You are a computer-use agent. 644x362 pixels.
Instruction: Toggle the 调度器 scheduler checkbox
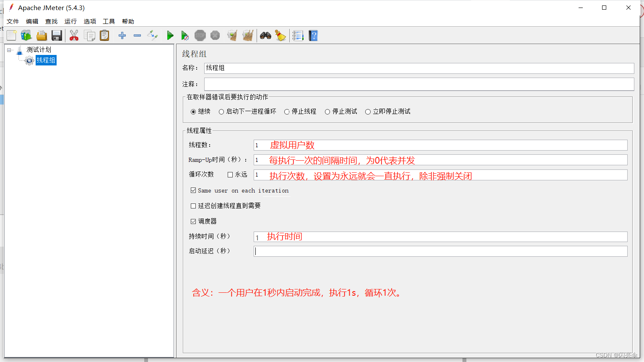pos(193,221)
